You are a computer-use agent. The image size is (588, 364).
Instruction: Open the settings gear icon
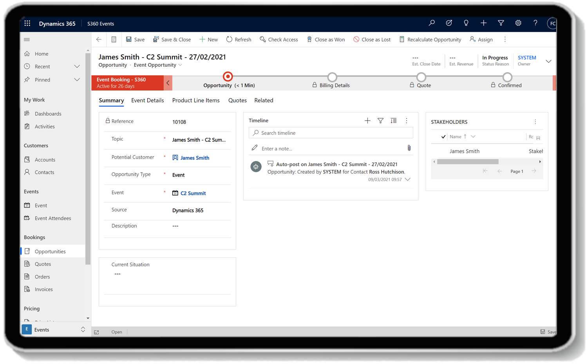pyautogui.click(x=518, y=23)
